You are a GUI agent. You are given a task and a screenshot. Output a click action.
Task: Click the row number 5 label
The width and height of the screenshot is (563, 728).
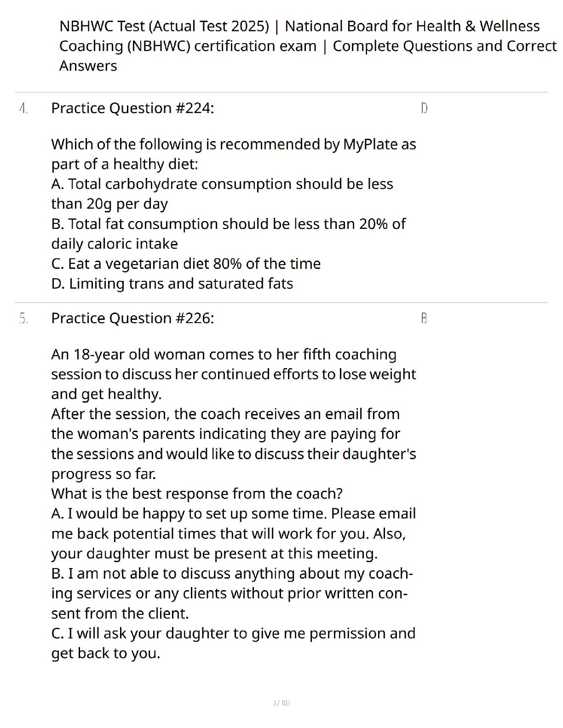point(23,318)
